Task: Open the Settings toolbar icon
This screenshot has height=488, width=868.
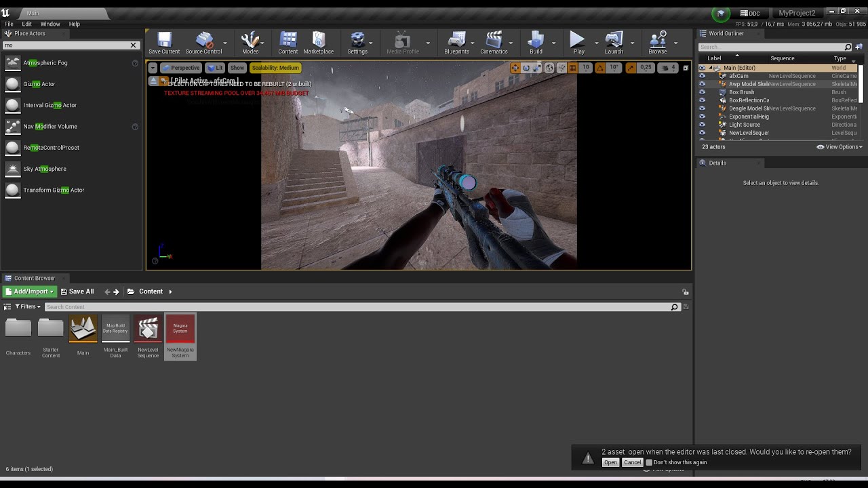Action: pos(357,43)
